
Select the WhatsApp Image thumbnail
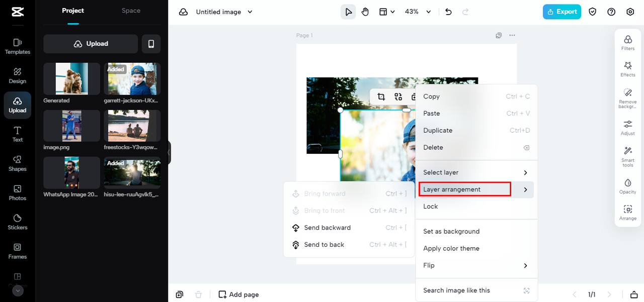pos(71,172)
